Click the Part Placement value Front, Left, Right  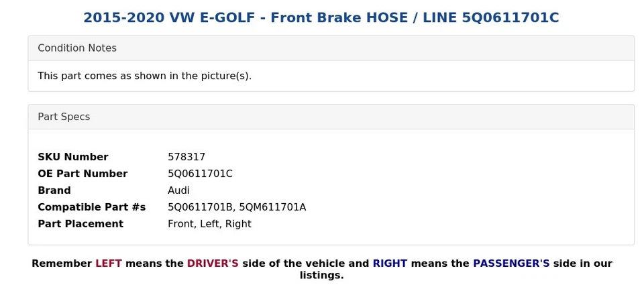pos(209,224)
